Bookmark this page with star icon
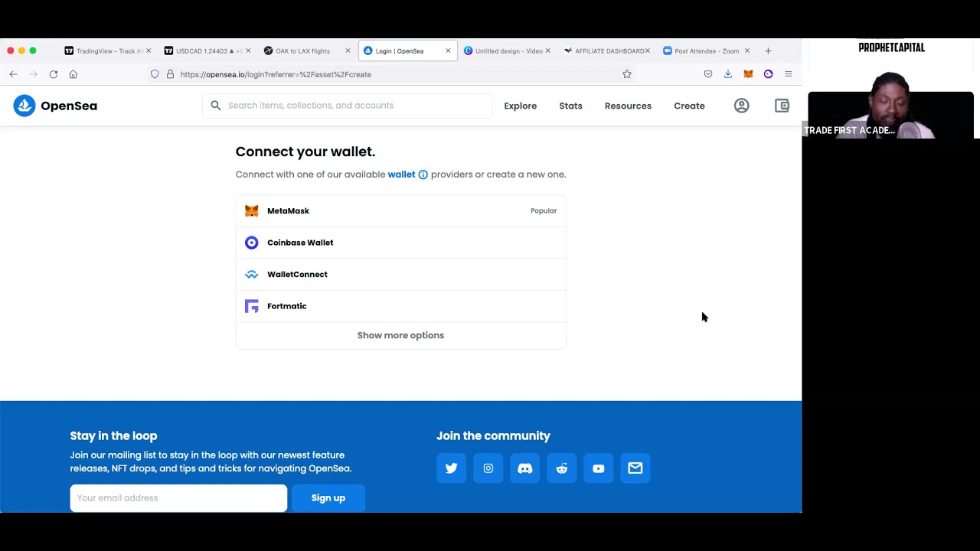This screenshot has width=980, height=551. [627, 74]
